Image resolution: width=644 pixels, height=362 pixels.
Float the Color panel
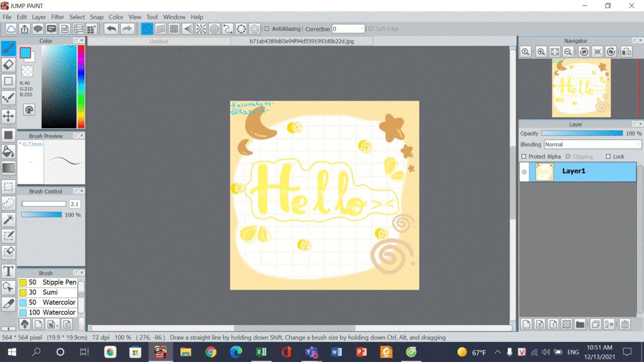tap(75, 41)
